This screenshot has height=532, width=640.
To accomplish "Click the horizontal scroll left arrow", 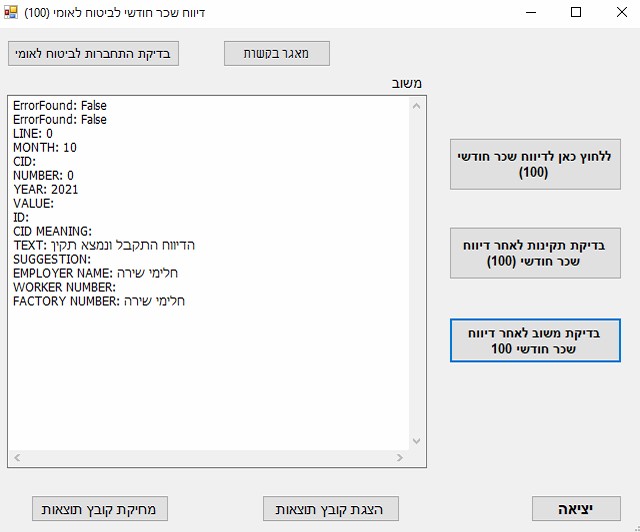I will pos(17,458).
